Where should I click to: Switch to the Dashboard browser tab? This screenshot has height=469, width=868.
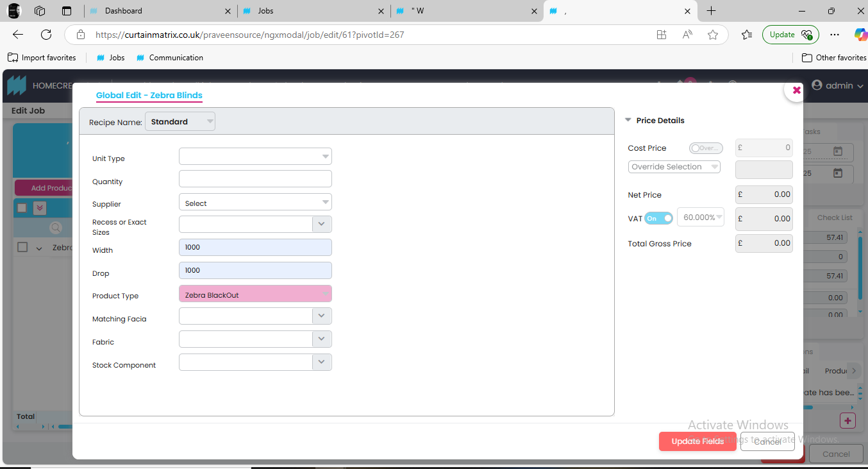tap(160, 11)
